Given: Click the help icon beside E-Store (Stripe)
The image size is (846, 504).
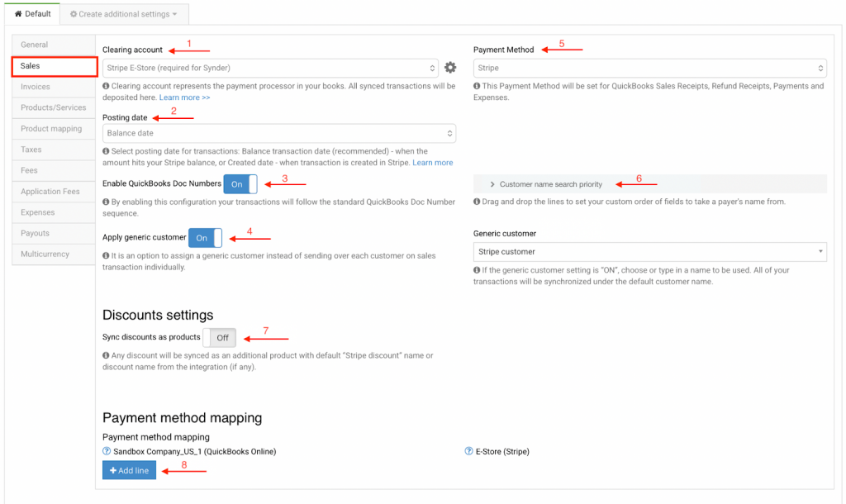Looking at the screenshot, I should click(x=469, y=452).
